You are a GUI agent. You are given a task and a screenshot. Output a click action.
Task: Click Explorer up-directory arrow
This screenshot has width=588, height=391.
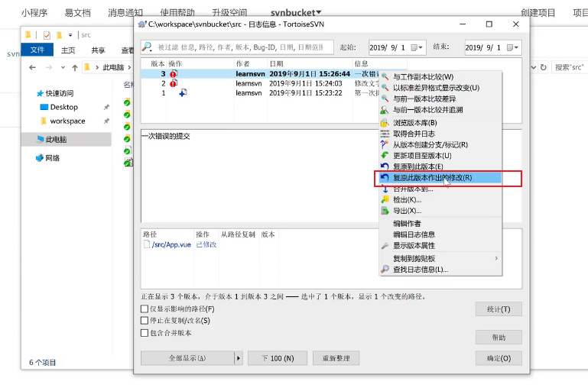click(75, 67)
